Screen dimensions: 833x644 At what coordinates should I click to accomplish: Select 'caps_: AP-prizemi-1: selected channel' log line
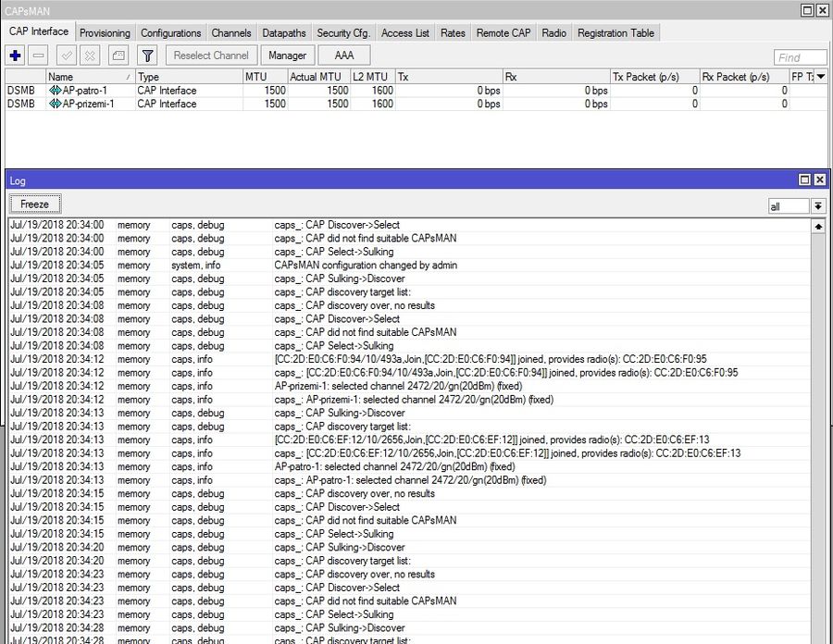414,399
